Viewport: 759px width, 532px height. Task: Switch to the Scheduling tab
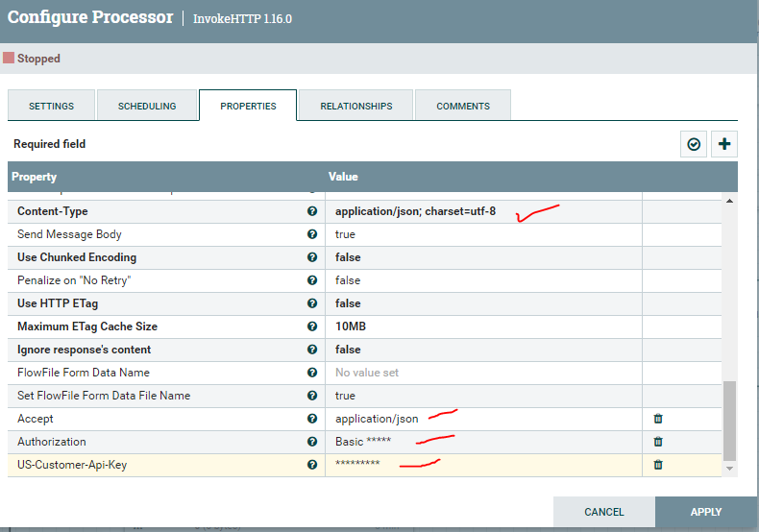[x=147, y=105]
